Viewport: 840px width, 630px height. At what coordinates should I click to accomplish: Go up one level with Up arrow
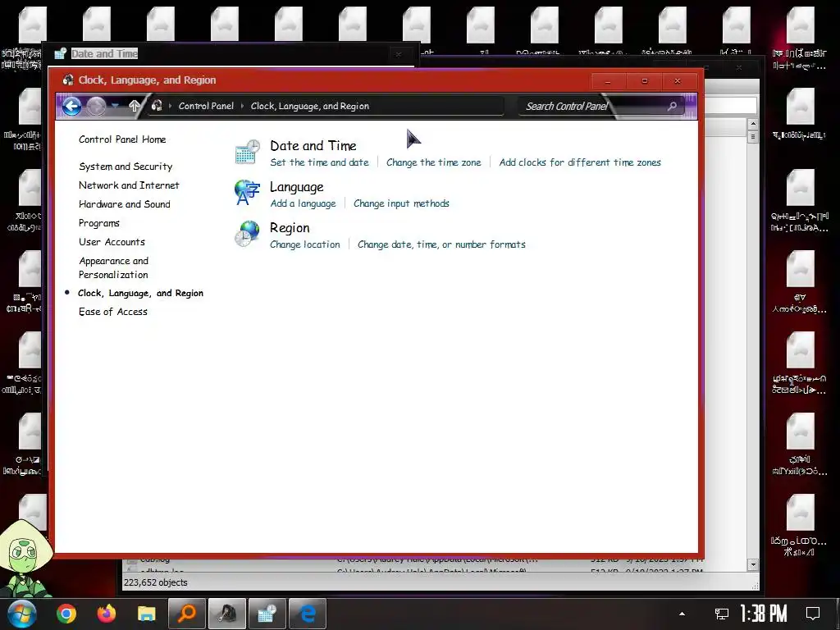(134, 106)
